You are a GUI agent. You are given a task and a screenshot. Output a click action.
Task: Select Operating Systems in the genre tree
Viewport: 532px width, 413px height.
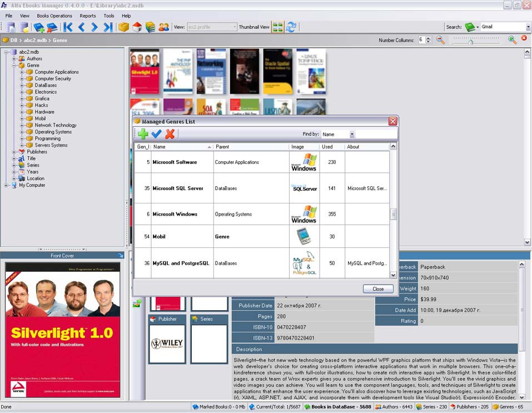[53, 132]
